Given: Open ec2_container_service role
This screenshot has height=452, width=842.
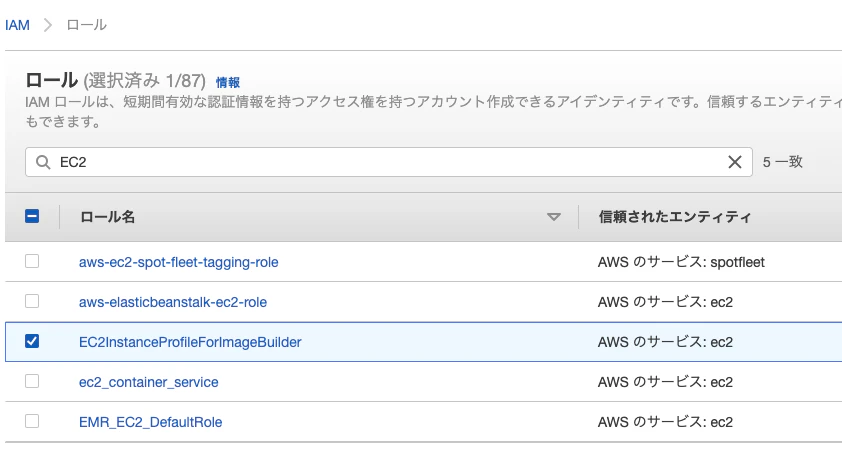Looking at the screenshot, I should pos(149,382).
